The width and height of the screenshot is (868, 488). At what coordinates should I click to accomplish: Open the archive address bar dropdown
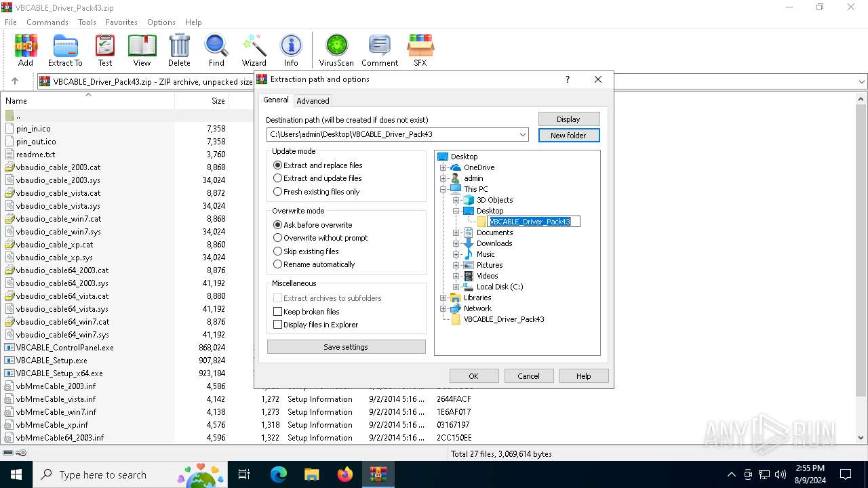coord(862,81)
